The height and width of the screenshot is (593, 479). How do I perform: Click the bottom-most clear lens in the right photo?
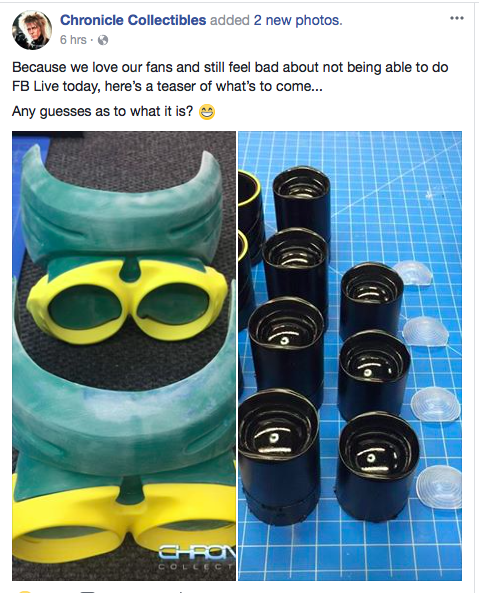[439, 487]
